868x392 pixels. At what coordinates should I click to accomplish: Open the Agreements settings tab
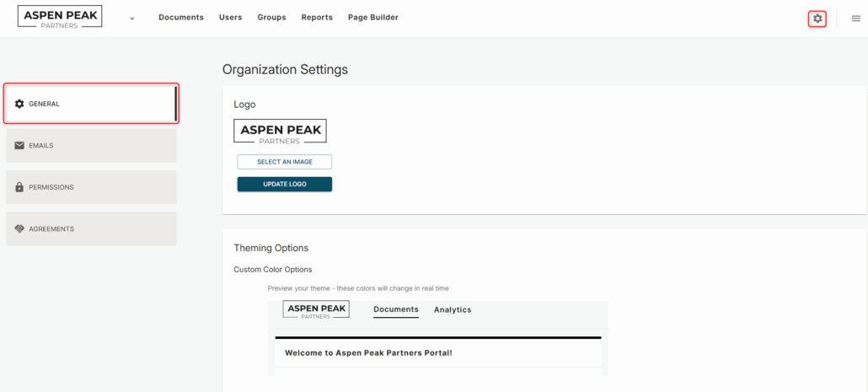click(91, 228)
